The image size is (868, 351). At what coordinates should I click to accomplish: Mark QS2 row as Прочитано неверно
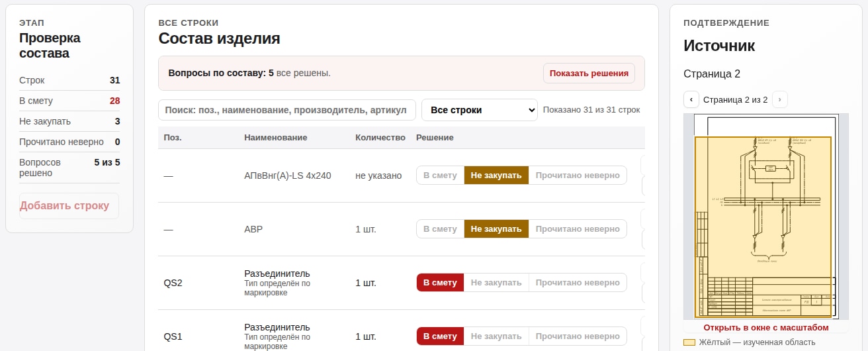pyautogui.click(x=578, y=283)
